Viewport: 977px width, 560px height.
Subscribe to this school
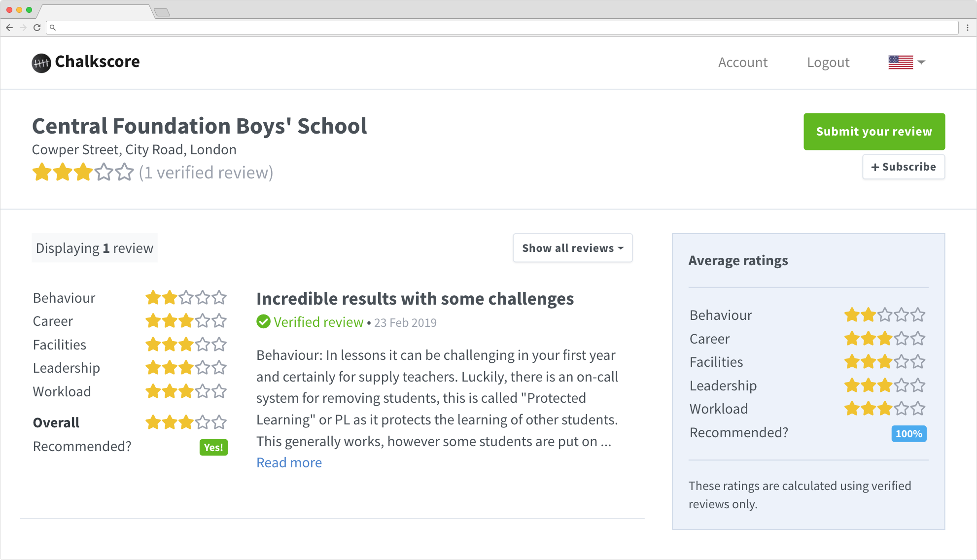point(904,167)
